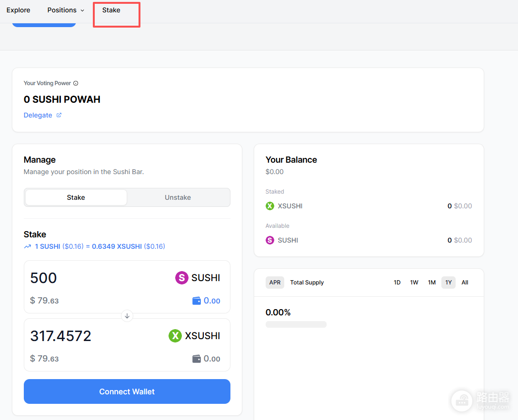This screenshot has height=420, width=518.
Task: Click the down arrow between inputs
Action: tap(127, 316)
